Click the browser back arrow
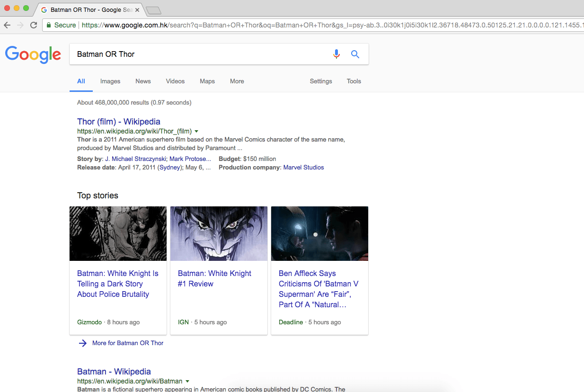Image resolution: width=584 pixels, height=392 pixels. click(x=7, y=25)
